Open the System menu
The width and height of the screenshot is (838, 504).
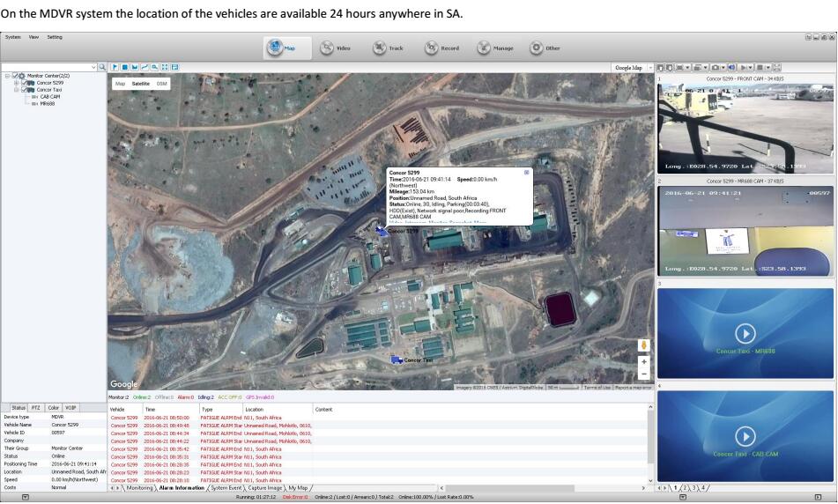coord(13,37)
